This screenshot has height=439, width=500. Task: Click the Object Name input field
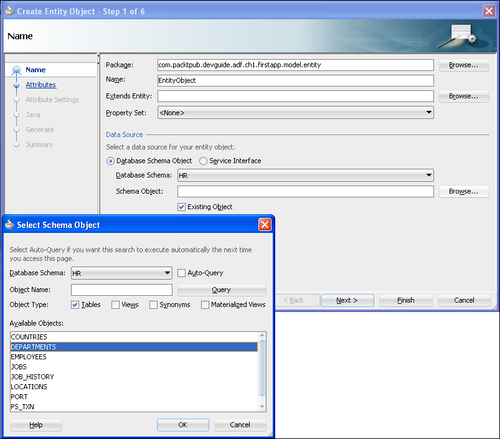pos(122,290)
